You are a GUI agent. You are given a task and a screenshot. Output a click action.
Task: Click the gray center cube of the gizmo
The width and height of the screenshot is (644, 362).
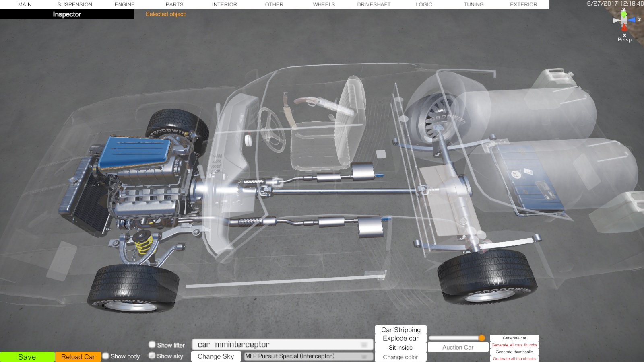[624, 20]
